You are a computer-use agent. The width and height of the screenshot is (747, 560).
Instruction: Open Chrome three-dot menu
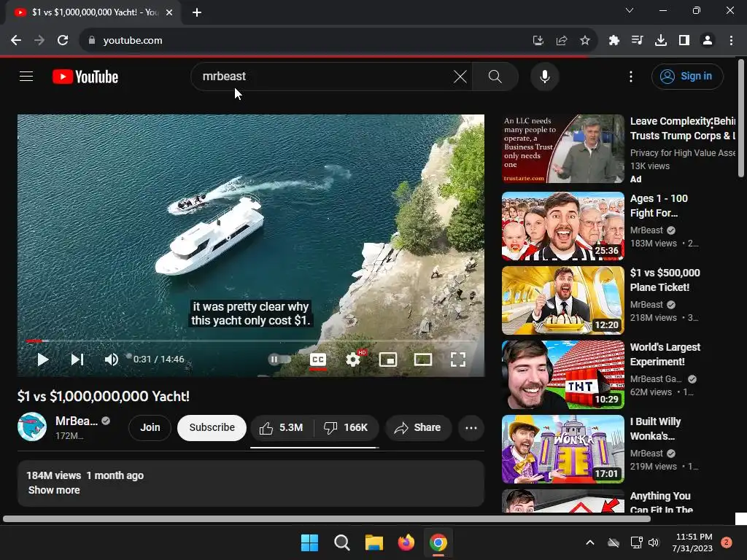[731, 41]
